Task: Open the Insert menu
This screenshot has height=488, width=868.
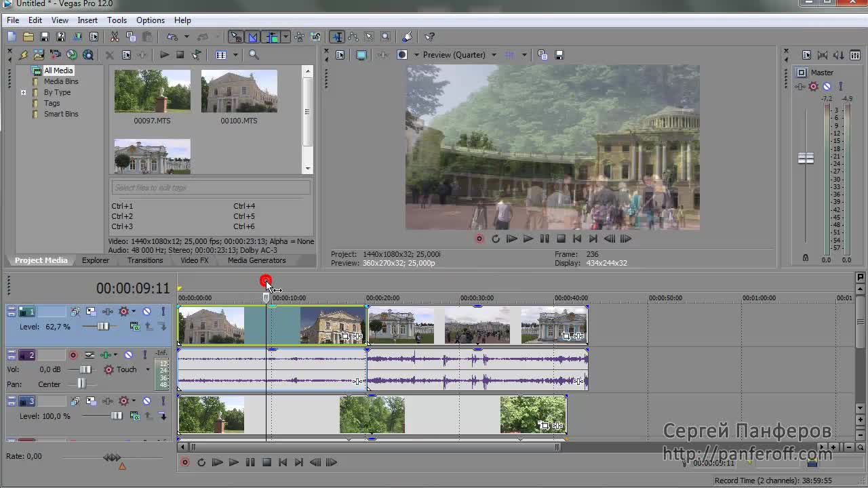Action: [x=87, y=20]
